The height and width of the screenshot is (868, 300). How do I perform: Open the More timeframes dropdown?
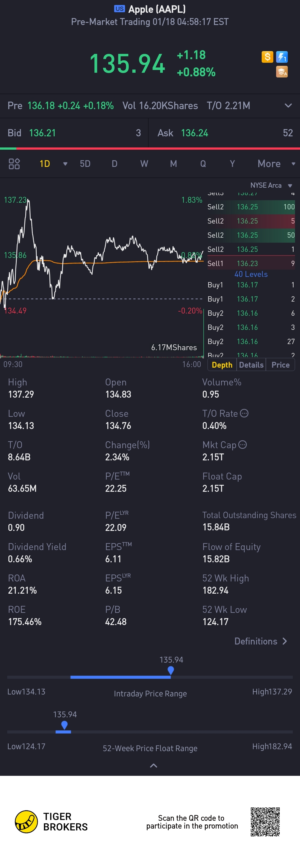pyautogui.click(x=276, y=164)
